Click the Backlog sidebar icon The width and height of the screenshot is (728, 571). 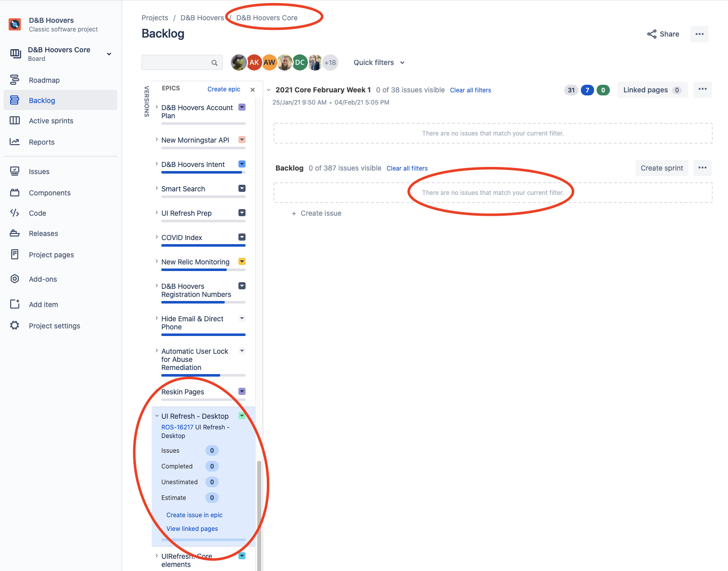tap(15, 100)
